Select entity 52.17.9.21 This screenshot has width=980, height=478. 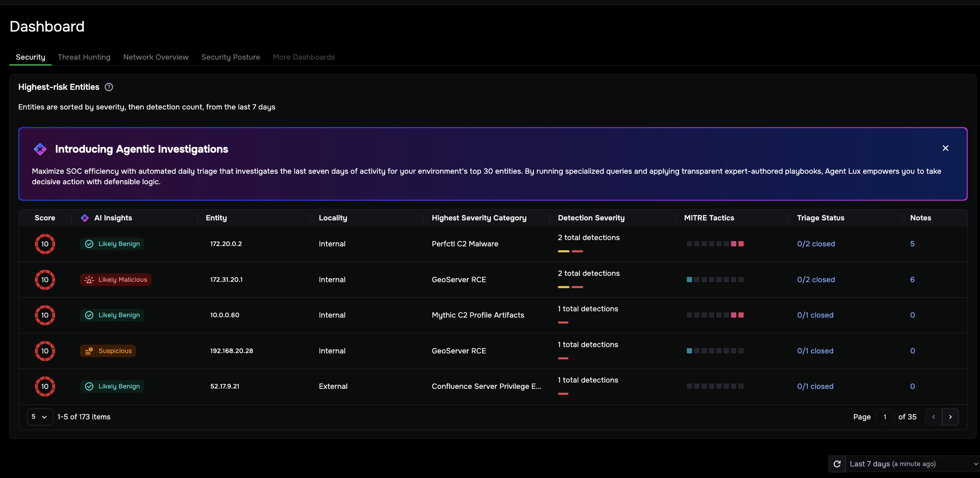[225, 386]
